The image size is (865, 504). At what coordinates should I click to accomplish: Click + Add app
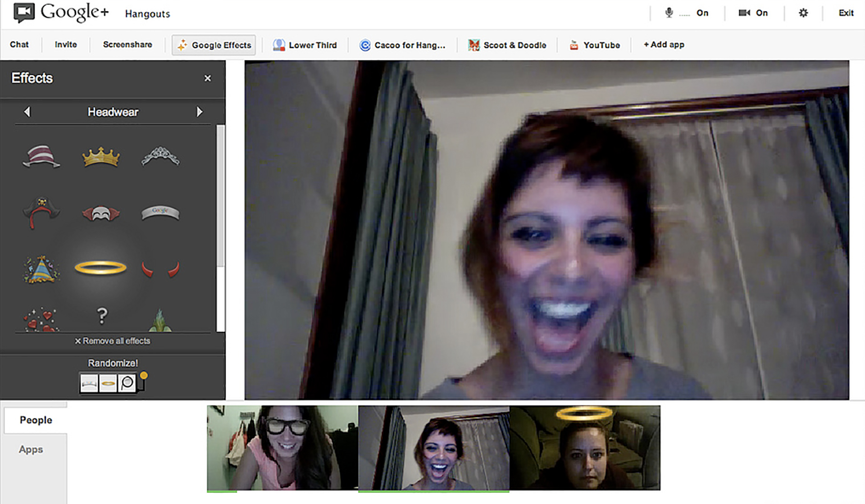(x=664, y=45)
